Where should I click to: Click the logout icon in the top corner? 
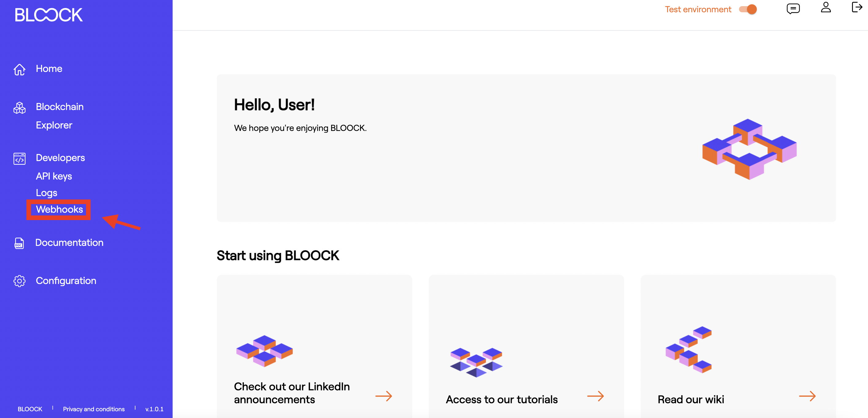click(857, 7)
